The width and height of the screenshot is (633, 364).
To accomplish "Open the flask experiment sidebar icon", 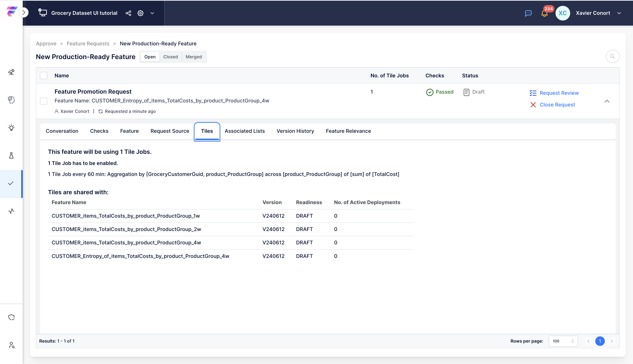I will 11,155.
